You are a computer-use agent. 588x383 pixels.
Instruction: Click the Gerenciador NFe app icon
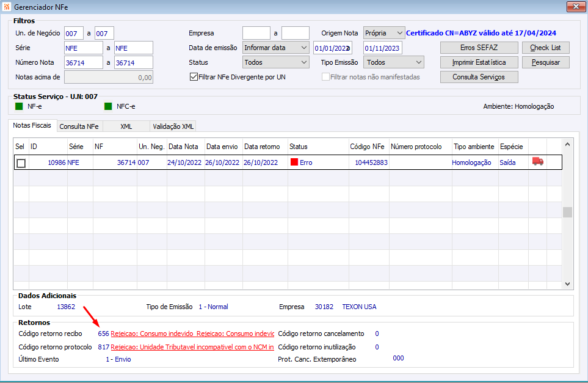point(7,7)
